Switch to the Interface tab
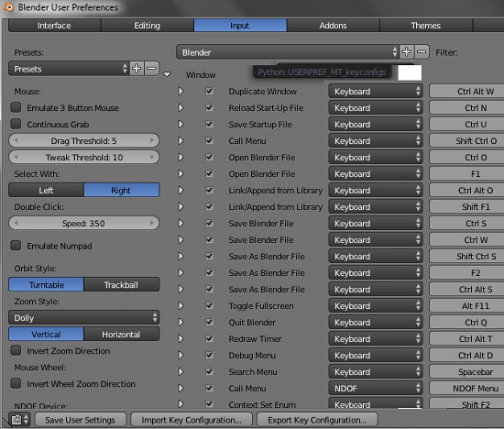The image size is (504, 429). point(54,26)
